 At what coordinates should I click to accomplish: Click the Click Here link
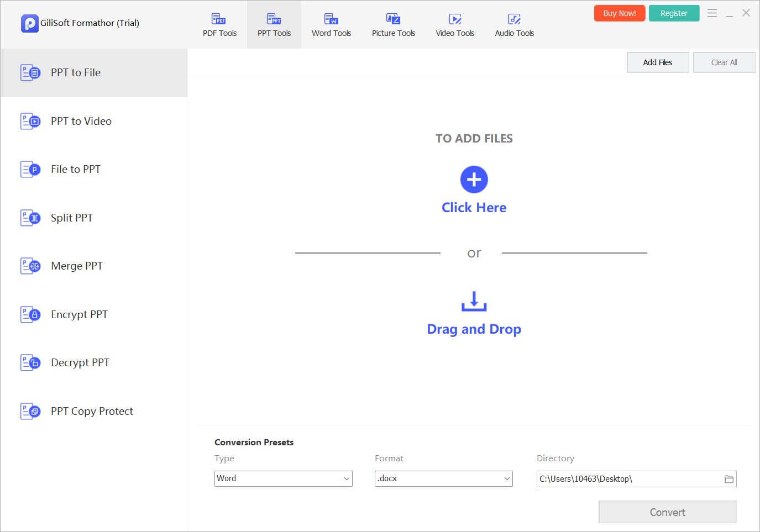click(474, 208)
